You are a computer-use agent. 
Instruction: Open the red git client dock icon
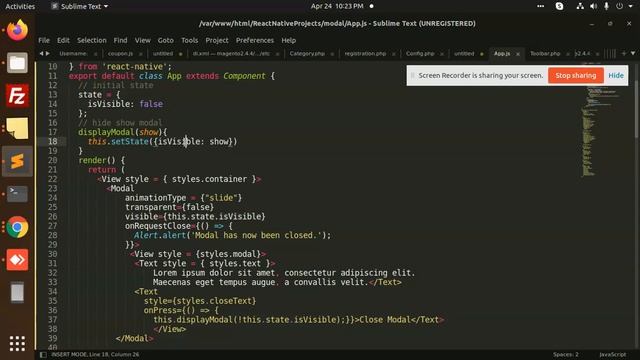pos(17,260)
